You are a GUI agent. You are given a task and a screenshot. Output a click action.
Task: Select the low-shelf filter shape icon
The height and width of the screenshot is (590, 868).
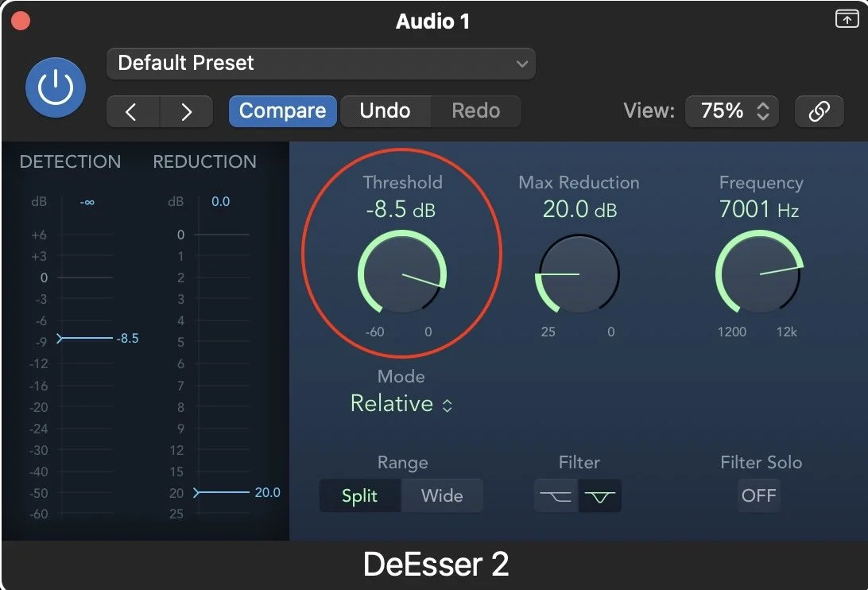point(556,496)
